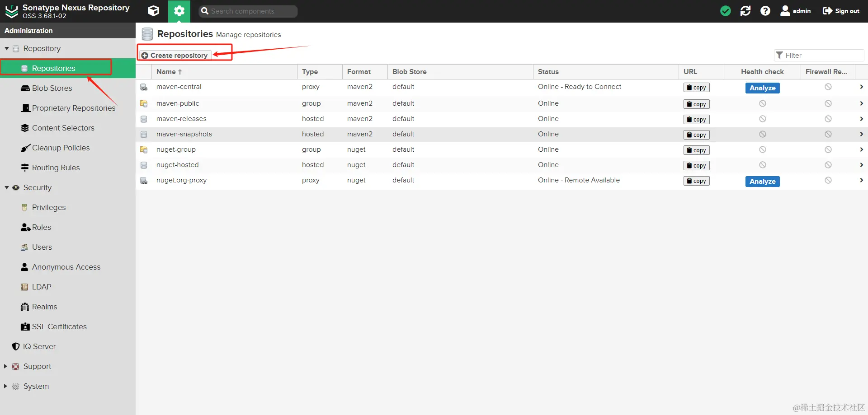The height and width of the screenshot is (415, 868).
Task: Click maven-releases hosted repository icon
Action: 144,119
